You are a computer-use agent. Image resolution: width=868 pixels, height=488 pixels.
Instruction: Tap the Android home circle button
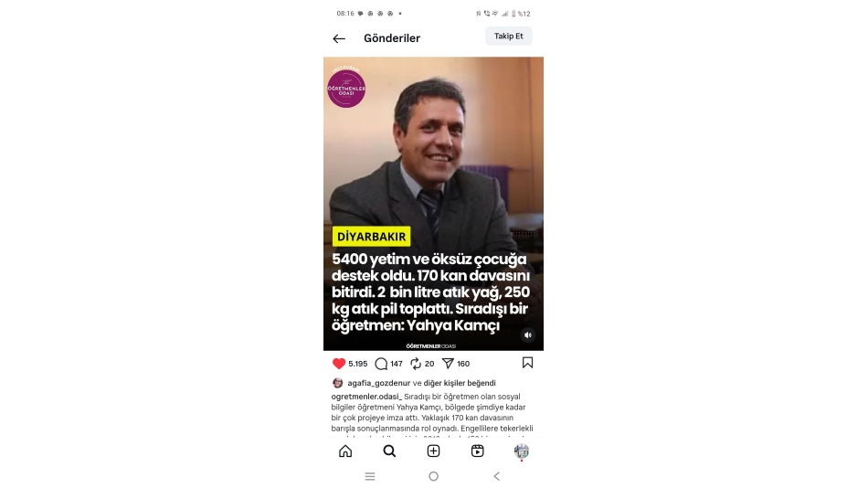click(x=433, y=476)
